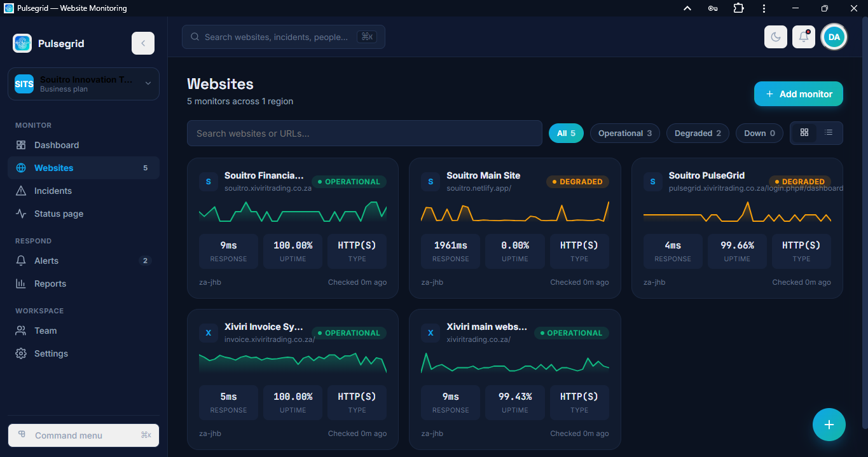Open Alerts in the sidebar
The width and height of the screenshot is (868, 457).
(83, 261)
